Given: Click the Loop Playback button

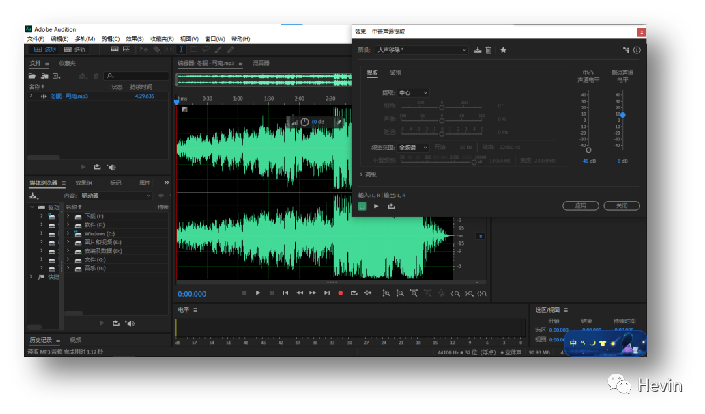Looking at the screenshot, I should [x=354, y=293].
